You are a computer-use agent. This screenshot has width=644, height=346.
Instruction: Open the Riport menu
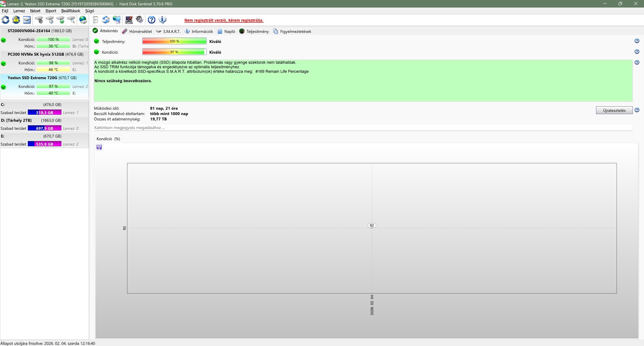[x=51, y=11]
